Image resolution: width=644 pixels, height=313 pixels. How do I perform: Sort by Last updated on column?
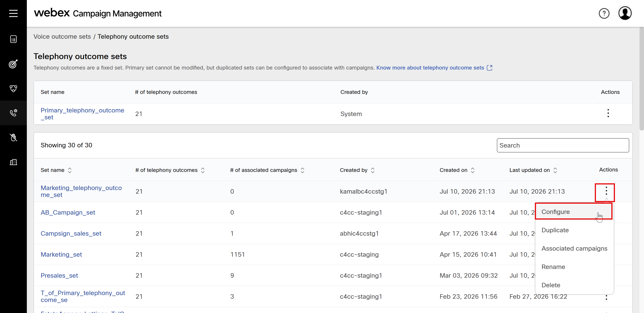(x=555, y=170)
